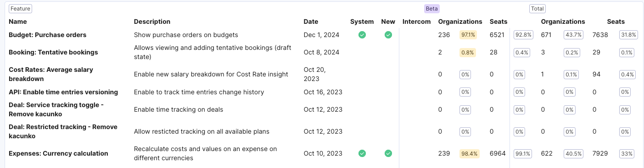644x168 pixels.
Task: Click the Intercom column header
Action: pyautogui.click(x=417, y=22)
